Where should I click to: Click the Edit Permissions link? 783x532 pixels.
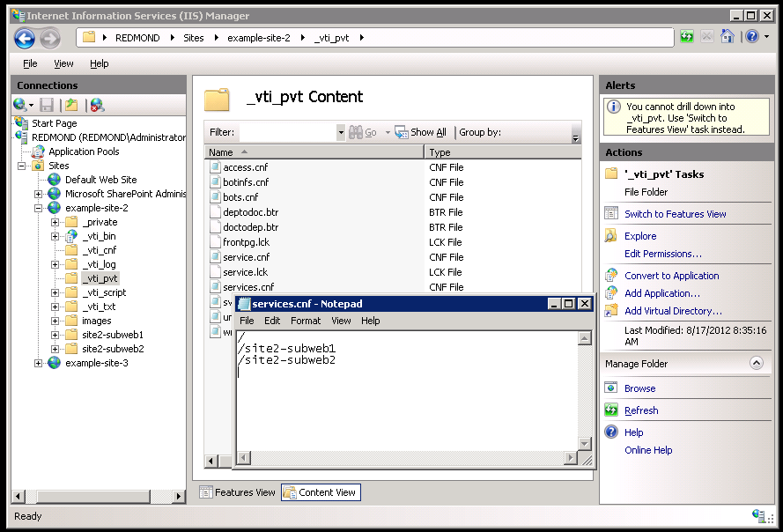pyautogui.click(x=662, y=254)
